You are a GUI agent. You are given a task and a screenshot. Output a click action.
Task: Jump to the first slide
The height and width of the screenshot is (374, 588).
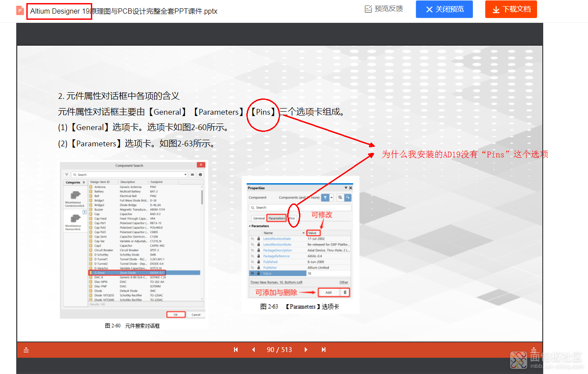[x=236, y=350]
